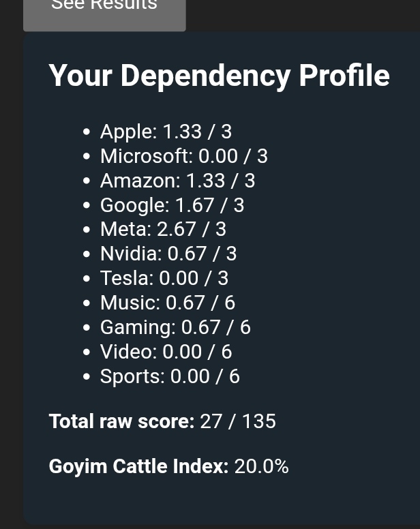Click the Total raw score label
Viewport: 420px width, 529px height.
tap(121, 421)
